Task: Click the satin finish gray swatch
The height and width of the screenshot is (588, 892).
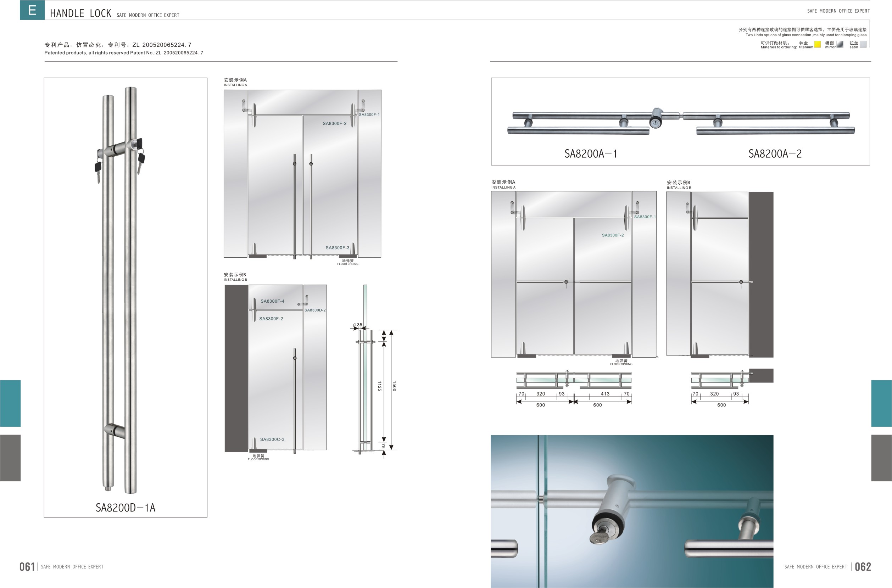Action: (863, 44)
